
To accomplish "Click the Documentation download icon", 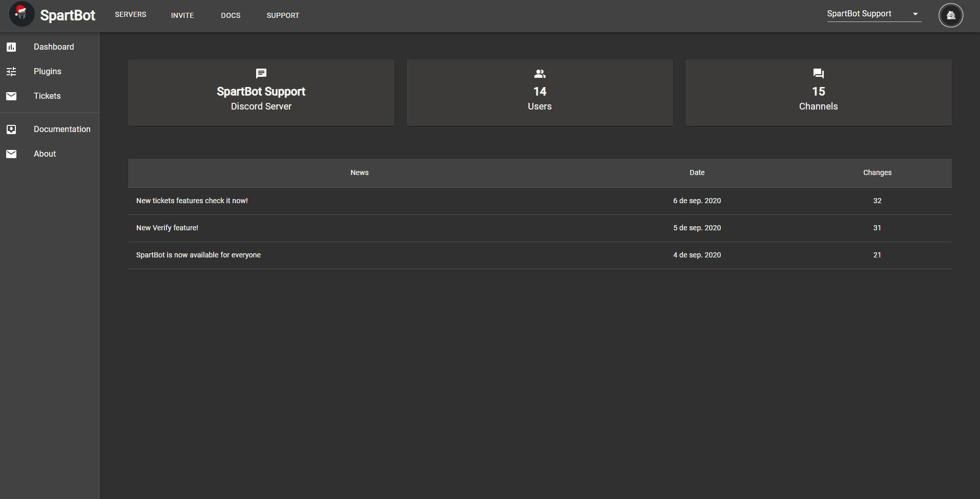I will (11, 129).
